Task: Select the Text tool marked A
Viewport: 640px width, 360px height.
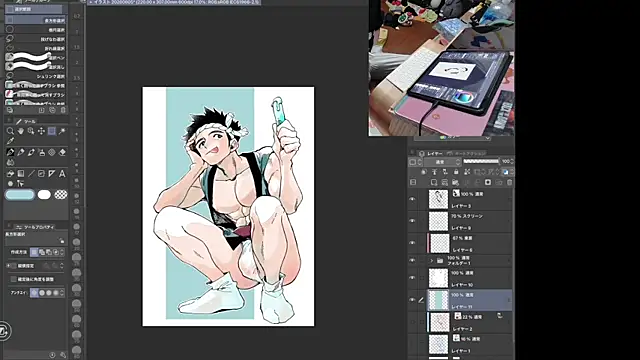Action: coord(62,173)
